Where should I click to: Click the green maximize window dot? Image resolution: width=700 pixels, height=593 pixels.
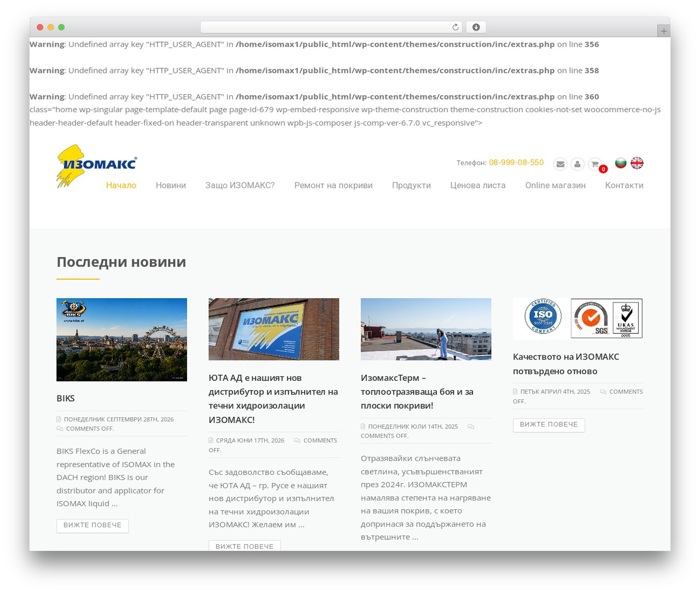[61, 27]
